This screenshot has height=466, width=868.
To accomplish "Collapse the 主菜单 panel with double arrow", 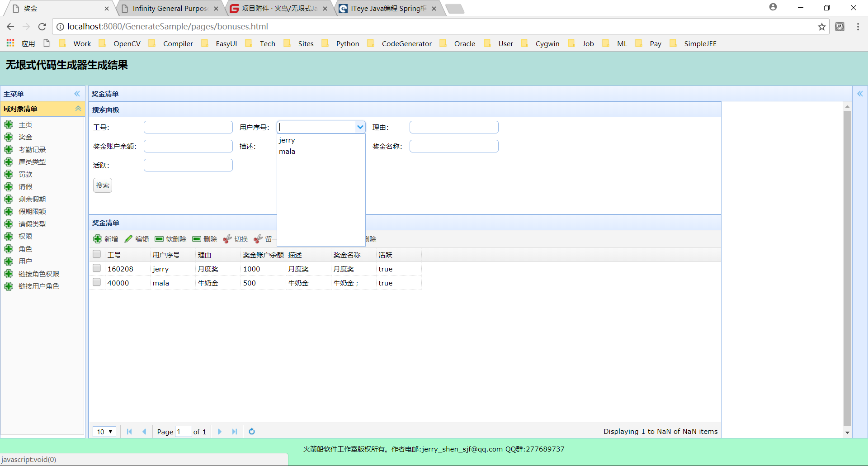I will click(x=77, y=94).
